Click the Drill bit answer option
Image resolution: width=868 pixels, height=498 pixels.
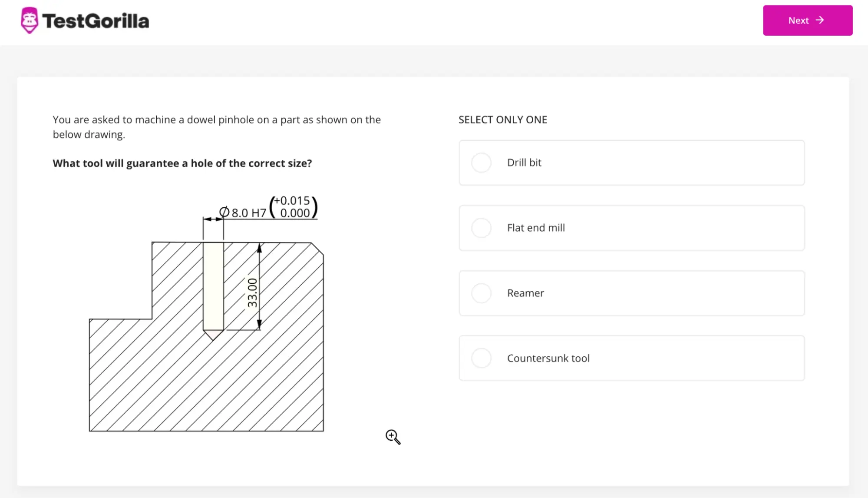click(481, 162)
